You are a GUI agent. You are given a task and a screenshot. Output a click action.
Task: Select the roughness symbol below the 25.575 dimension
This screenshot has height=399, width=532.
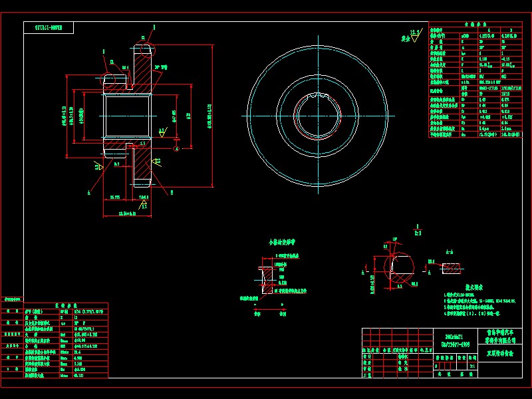pyautogui.click(x=143, y=205)
